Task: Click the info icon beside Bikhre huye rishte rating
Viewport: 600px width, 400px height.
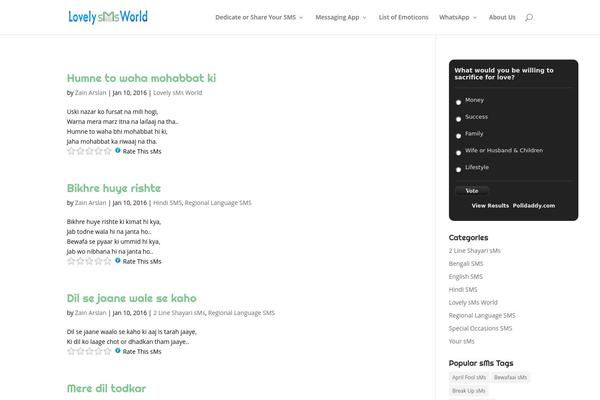Action: coord(118,260)
